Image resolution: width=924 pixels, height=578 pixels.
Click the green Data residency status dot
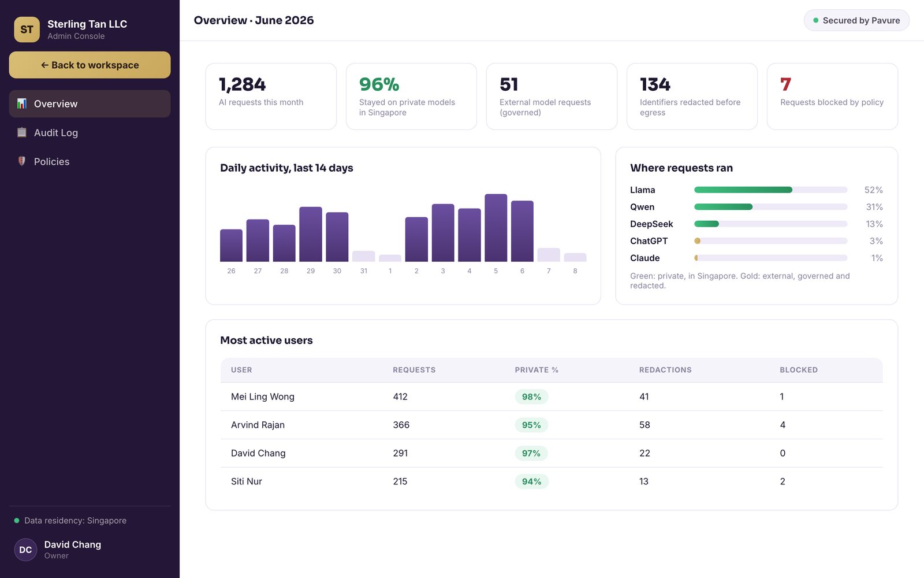tap(17, 520)
